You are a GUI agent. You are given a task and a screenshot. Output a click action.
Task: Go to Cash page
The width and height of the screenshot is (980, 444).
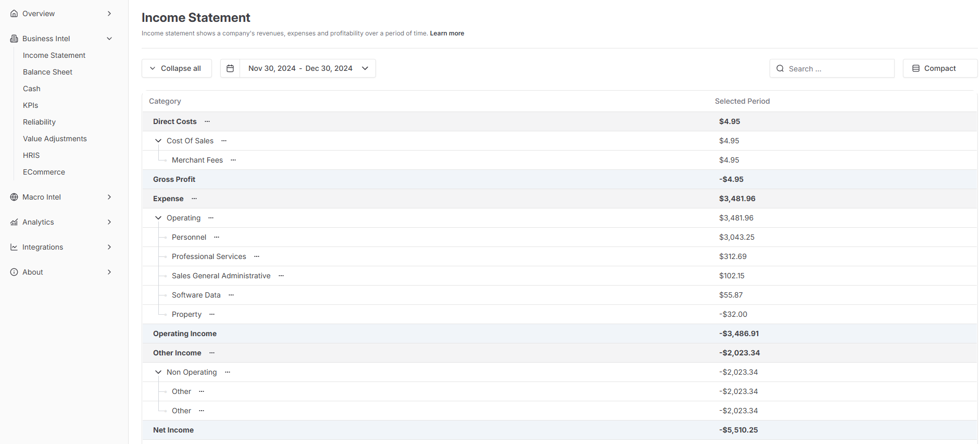pos(32,89)
